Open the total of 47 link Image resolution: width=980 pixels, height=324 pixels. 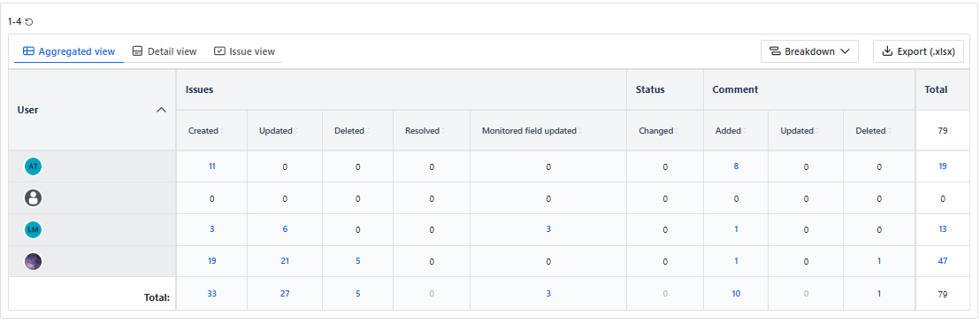(x=943, y=261)
